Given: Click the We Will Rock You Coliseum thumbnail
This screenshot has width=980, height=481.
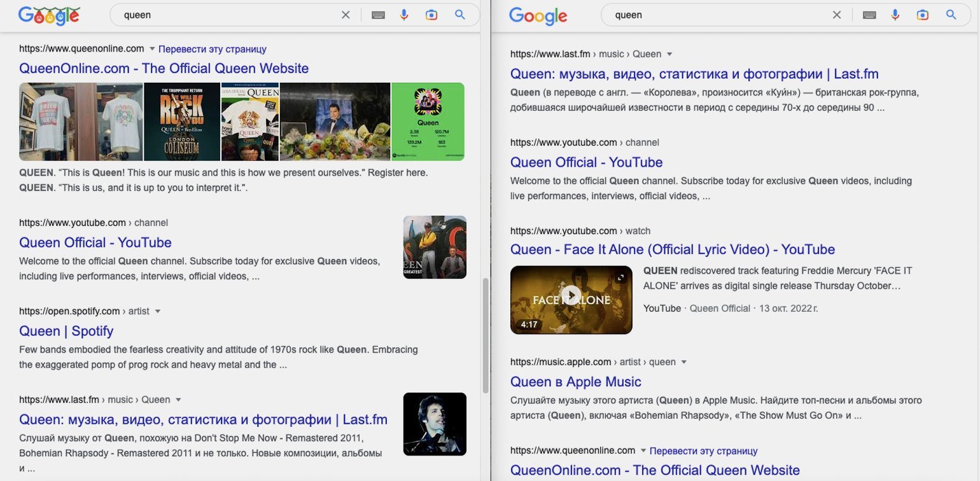Looking at the screenshot, I should (x=181, y=122).
